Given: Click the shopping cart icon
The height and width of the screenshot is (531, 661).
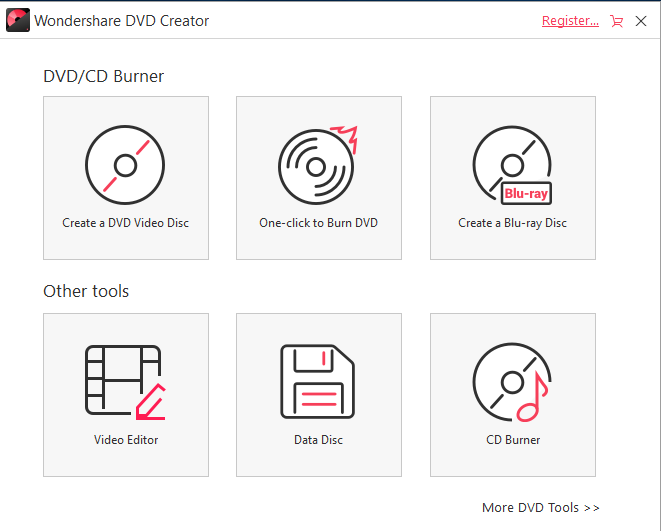Looking at the screenshot, I should pos(616,20).
